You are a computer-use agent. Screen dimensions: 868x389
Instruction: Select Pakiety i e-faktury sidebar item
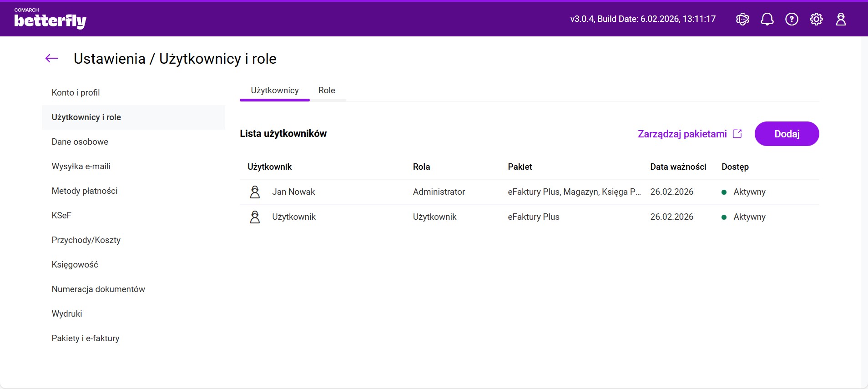[x=86, y=338]
